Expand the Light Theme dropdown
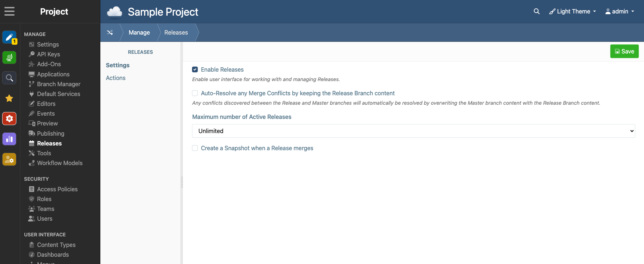This screenshot has height=264, width=644. tap(573, 11)
